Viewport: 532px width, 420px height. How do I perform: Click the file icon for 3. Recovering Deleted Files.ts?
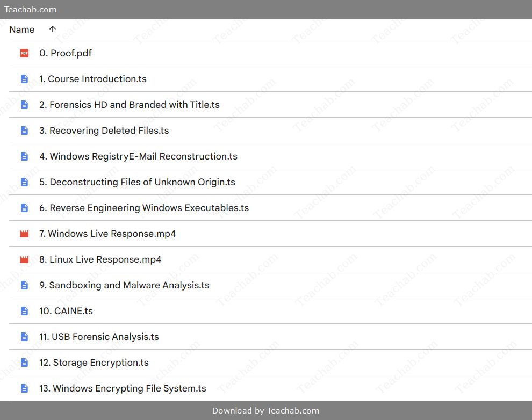coord(24,131)
